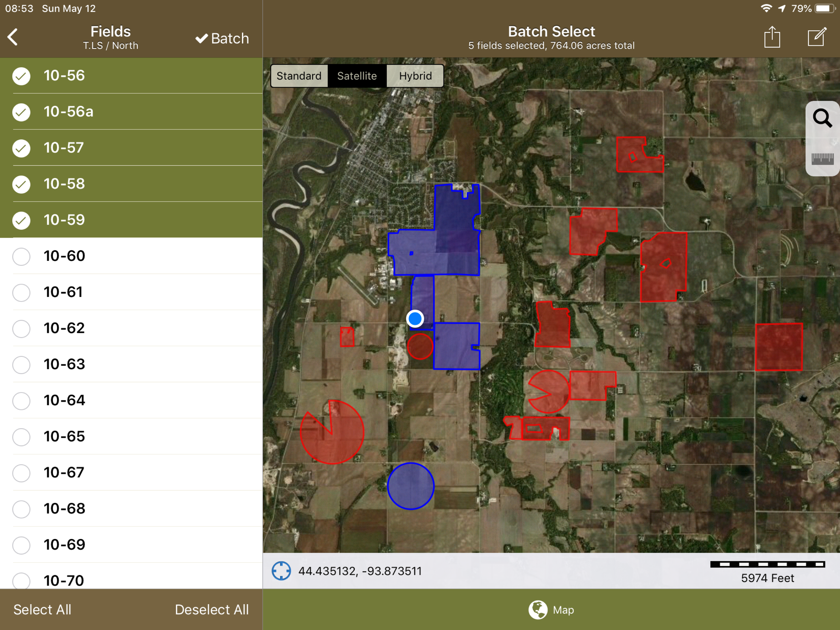The width and height of the screenshot is (840, 630).
Task: Check the circle for field 10-60
Action: (x=21, y=257)
